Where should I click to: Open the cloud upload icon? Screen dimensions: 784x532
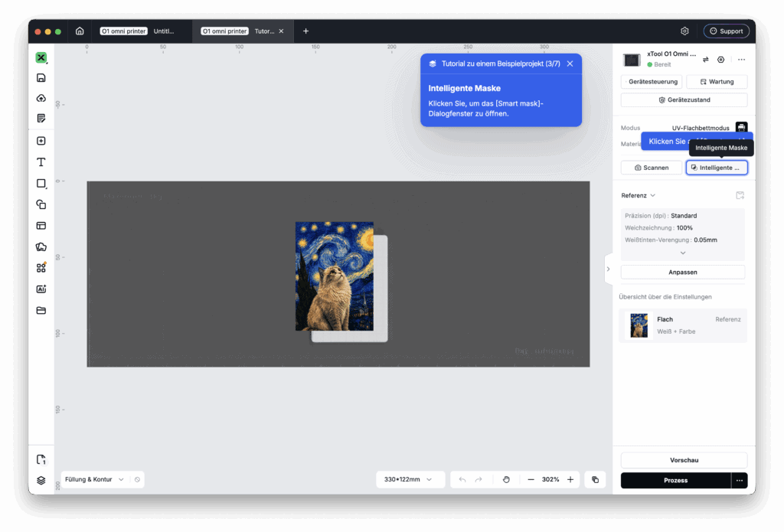(x=41, y=98)
